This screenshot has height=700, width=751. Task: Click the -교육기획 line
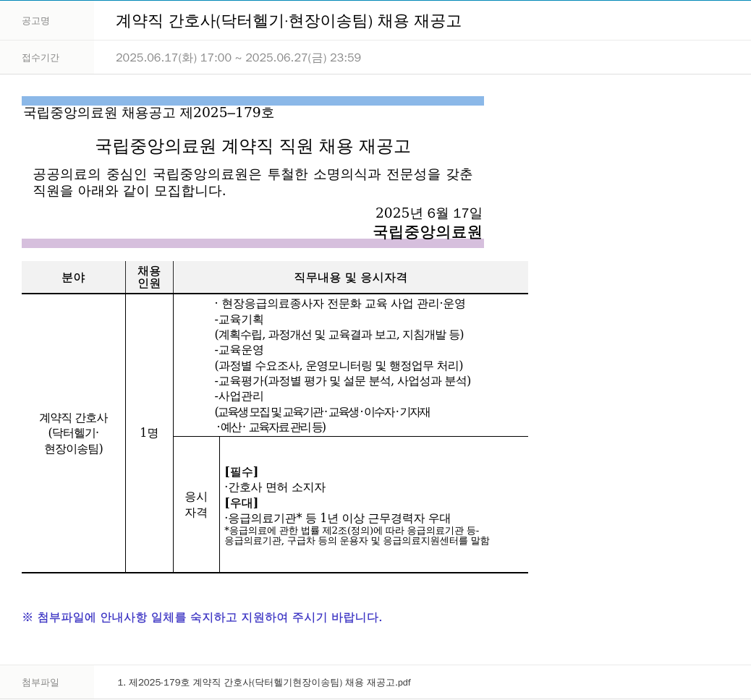coord(239,320)
